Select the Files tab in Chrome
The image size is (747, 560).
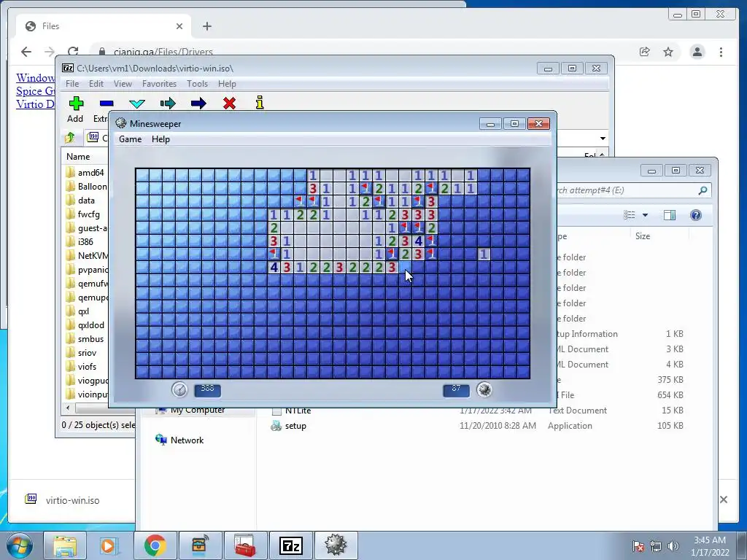tap(104, 26)
